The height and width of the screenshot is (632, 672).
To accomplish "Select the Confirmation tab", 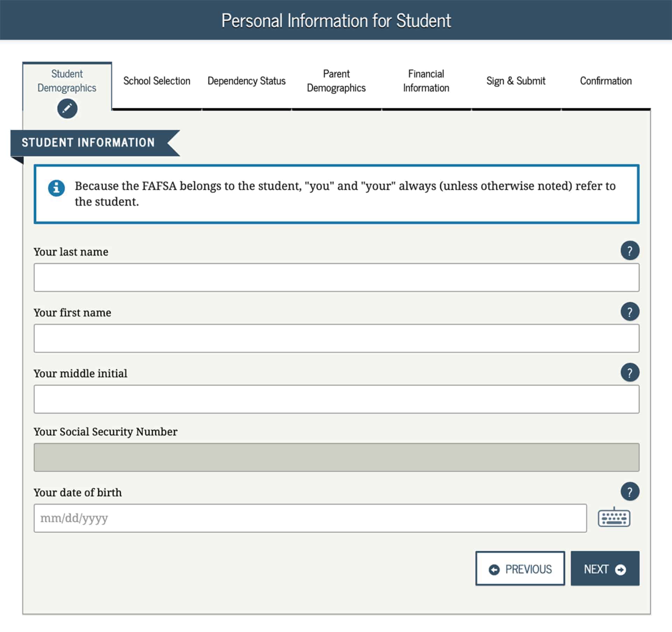I will tap(605, 81).
